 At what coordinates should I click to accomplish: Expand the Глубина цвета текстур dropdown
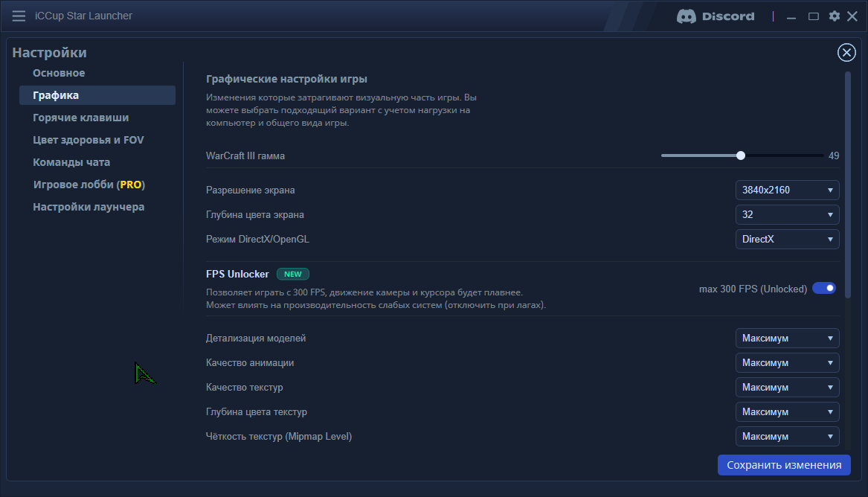(x=787, y=411)
